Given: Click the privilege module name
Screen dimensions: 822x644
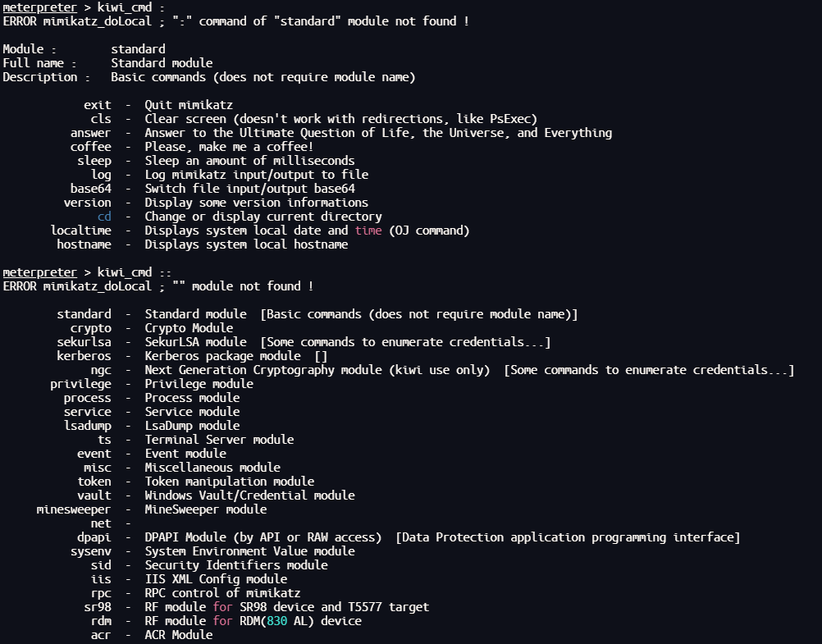Looking at the screenshot, I should (x=80, y=384).
